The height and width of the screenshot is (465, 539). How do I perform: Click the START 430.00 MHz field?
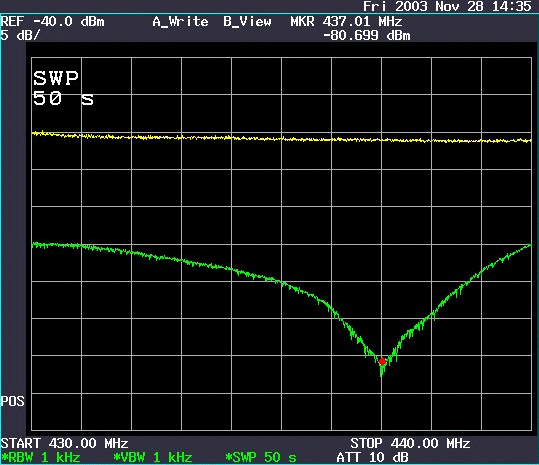pyautogui.click(x=64, y=443)
